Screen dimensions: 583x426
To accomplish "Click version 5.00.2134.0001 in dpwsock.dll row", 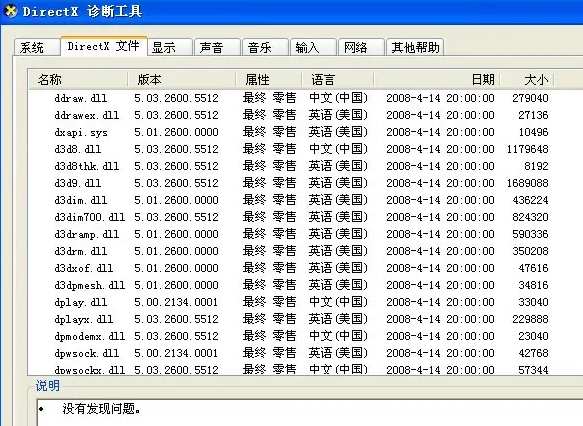I will coord(176,353).
